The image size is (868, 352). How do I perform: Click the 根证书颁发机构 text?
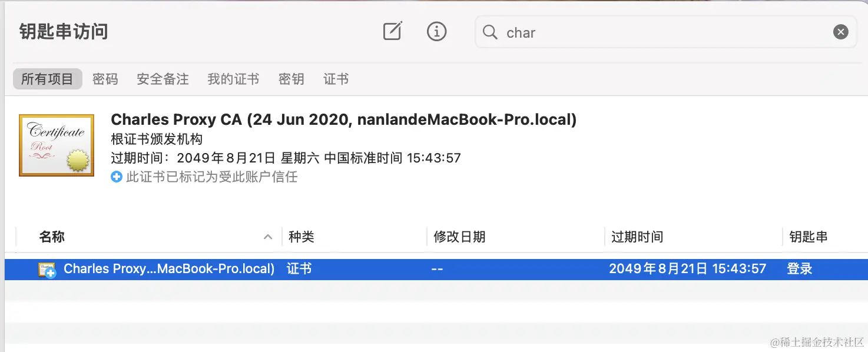157,140
